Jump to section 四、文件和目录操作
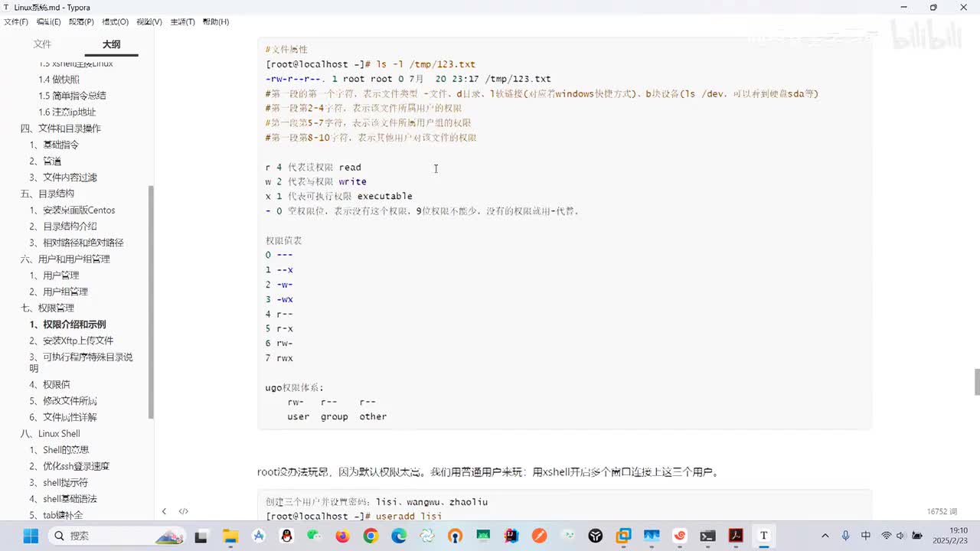 click(x=60, y=129)
